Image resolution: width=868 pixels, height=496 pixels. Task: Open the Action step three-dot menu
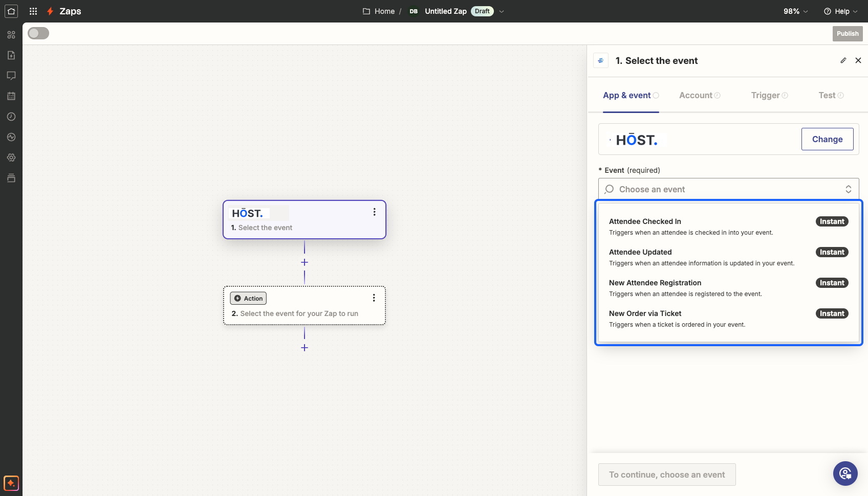374,298
